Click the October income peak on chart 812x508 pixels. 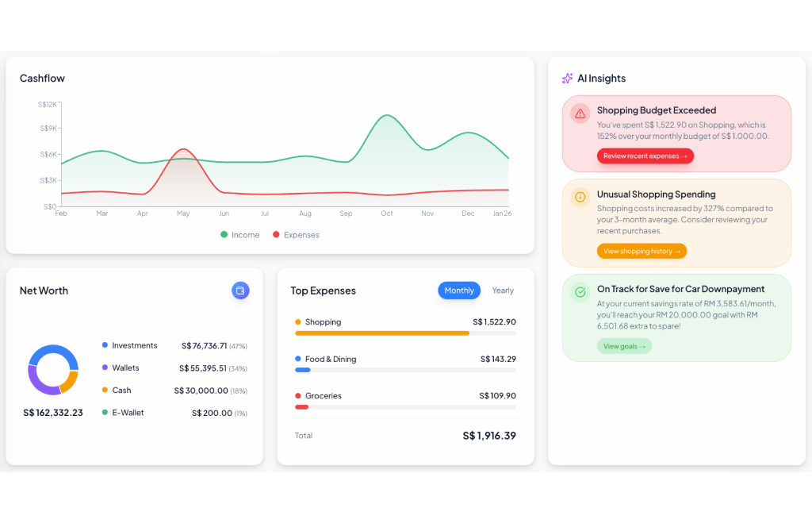387,116
